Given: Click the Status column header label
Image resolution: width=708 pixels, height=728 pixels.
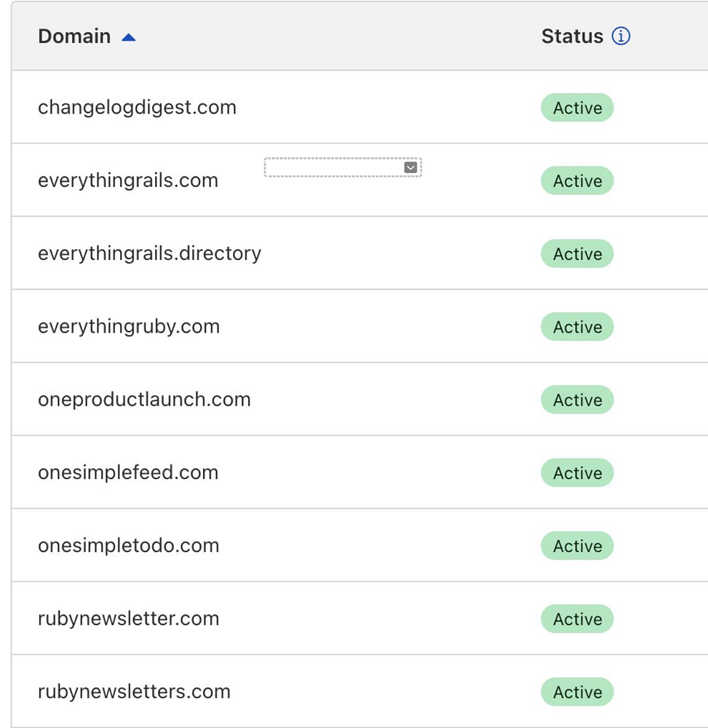Looking at the screenshot, I should point(572,36).
